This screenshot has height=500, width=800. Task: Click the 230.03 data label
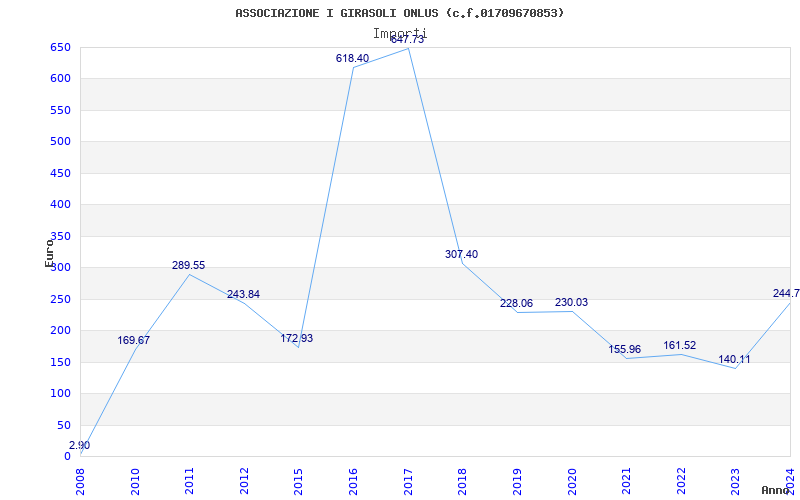point(571,303)
